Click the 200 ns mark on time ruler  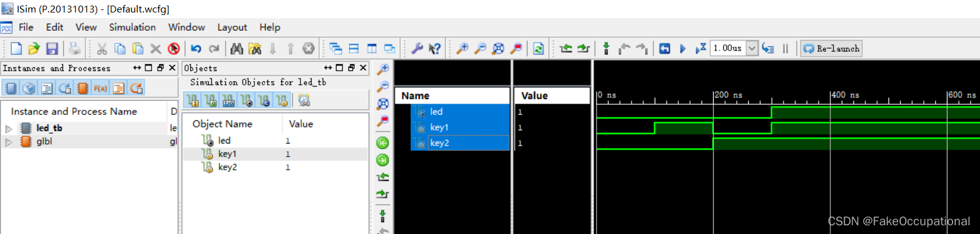click(x=728, y=95)
